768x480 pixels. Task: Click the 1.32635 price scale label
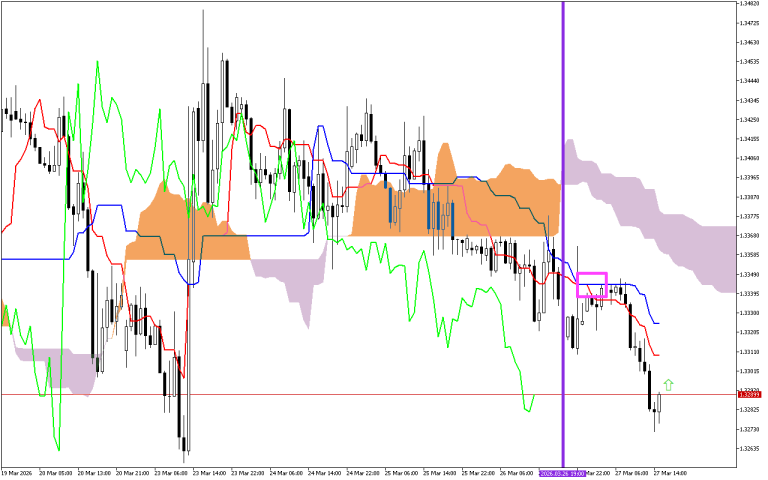coord(749,449)
